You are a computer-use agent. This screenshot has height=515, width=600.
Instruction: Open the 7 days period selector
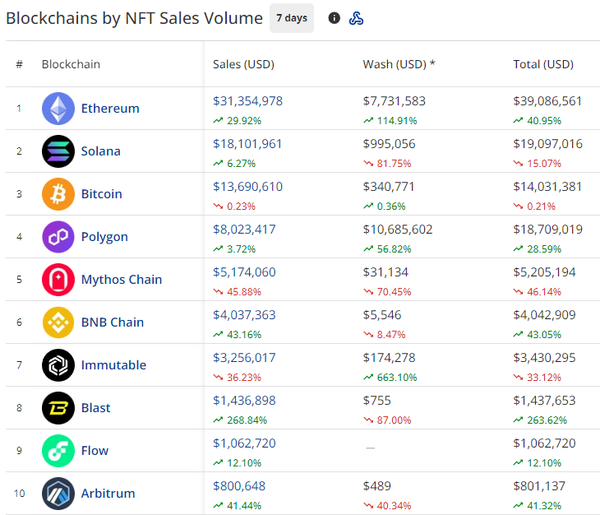click(x=291, y=18)
